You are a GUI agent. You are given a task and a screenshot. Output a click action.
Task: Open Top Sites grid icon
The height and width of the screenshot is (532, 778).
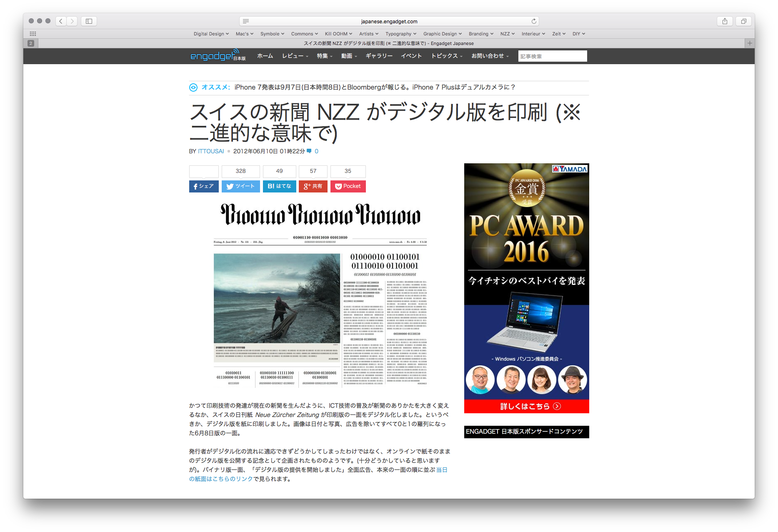point(33,34)
